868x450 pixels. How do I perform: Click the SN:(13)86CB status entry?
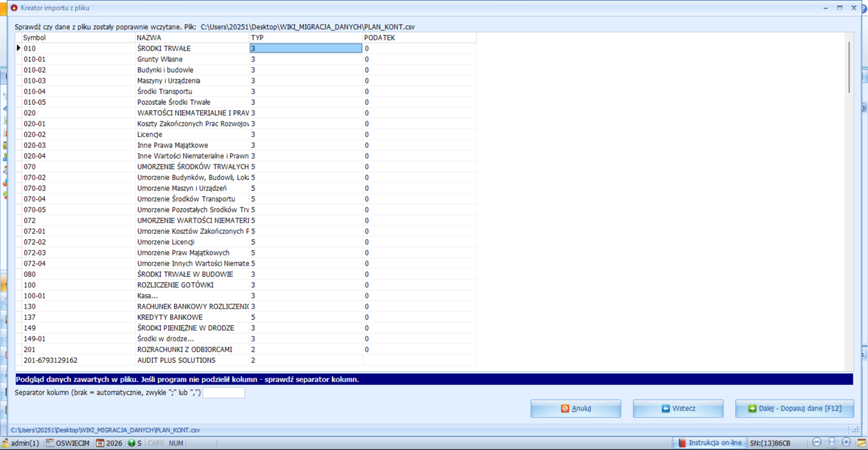click(x=770, y=443)
